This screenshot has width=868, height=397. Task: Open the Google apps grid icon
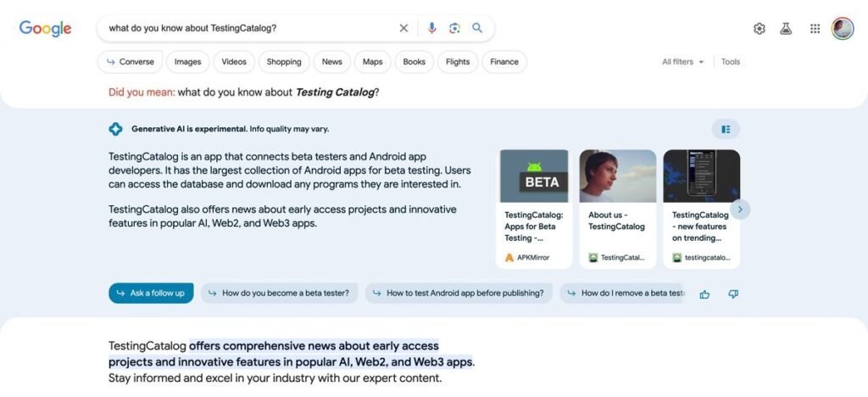click(x=815, y=29)
